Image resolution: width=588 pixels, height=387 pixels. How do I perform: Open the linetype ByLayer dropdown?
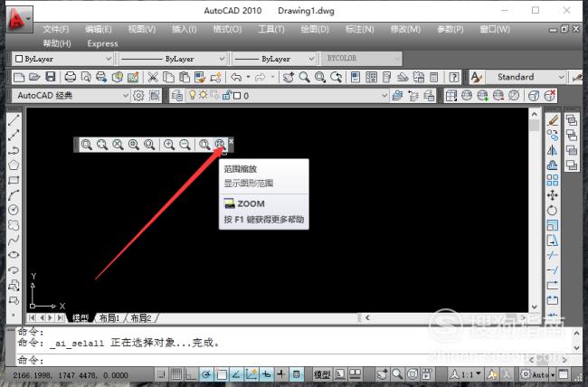tap(173, 59)
